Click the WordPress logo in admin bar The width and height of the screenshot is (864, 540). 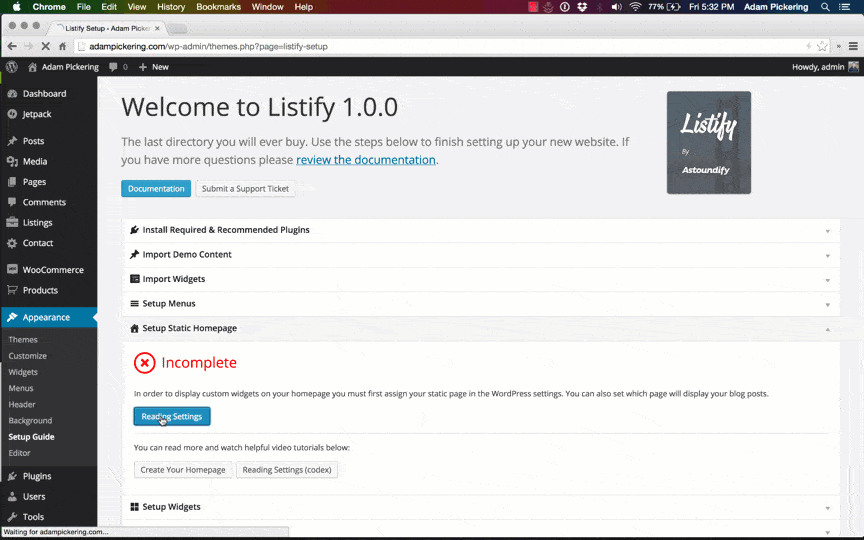[12, 67]
